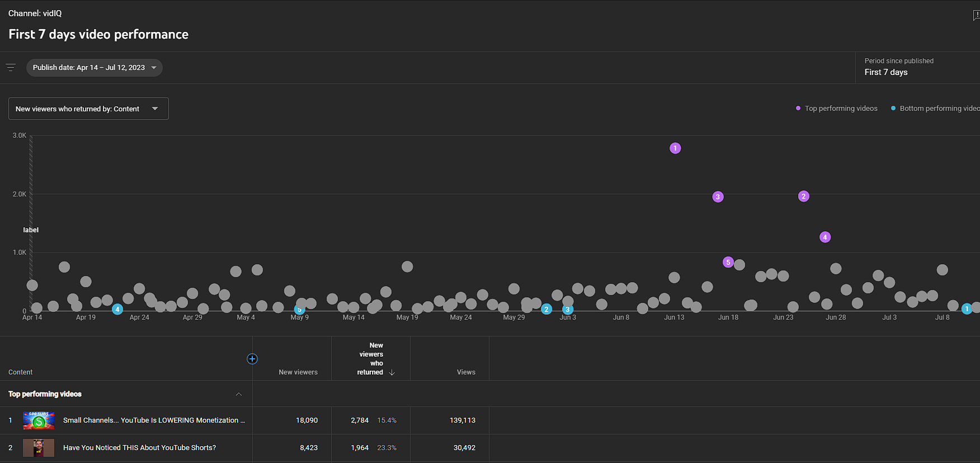
Task: Click the 2,784 returned viewers value
Action: pos(360,420)
